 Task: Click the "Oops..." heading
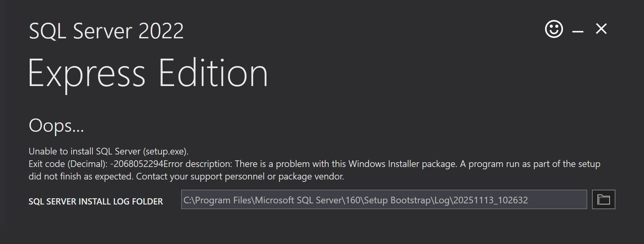pyautogui.click(x=56, y=126)
